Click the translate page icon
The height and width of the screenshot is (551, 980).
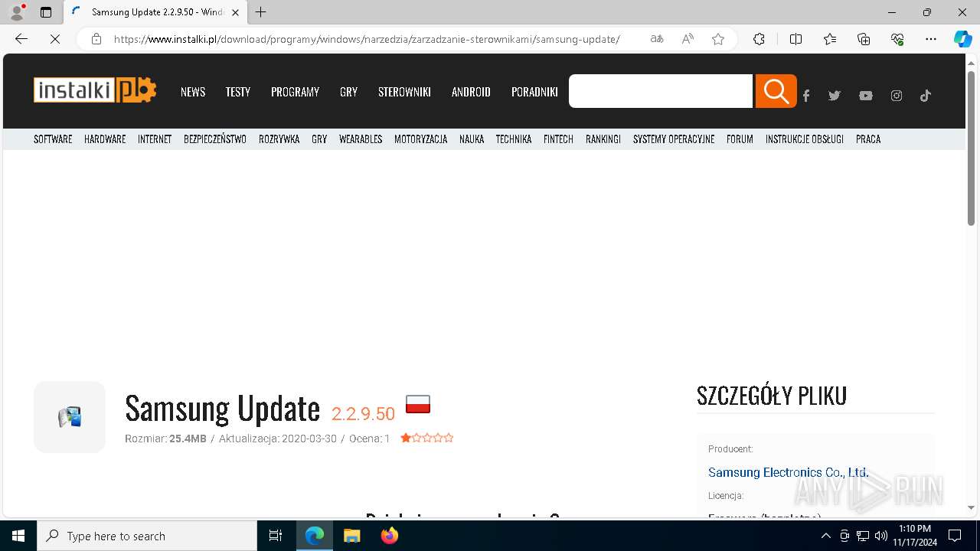click(657, 39)
